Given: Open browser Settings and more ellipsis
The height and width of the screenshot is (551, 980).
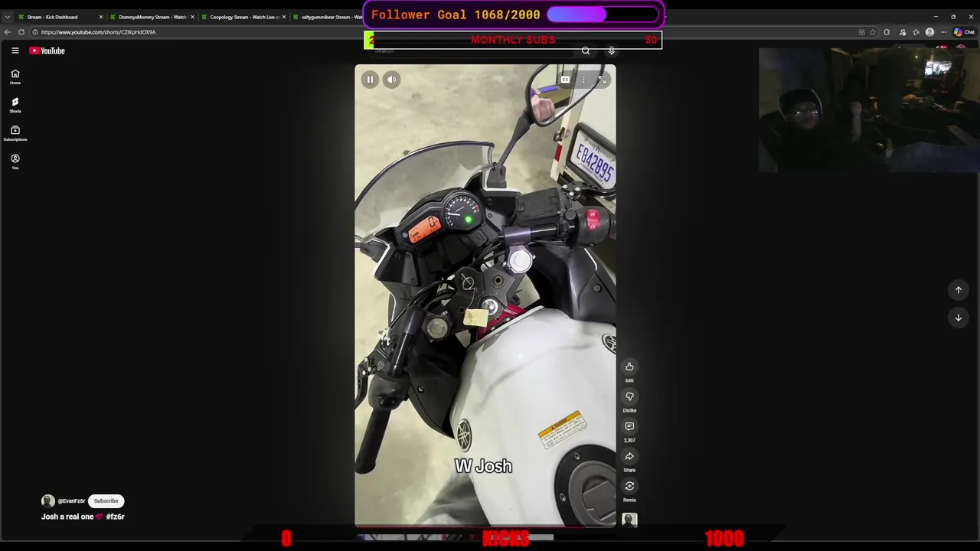Looking at the screenshot, I should pos(943,32).
